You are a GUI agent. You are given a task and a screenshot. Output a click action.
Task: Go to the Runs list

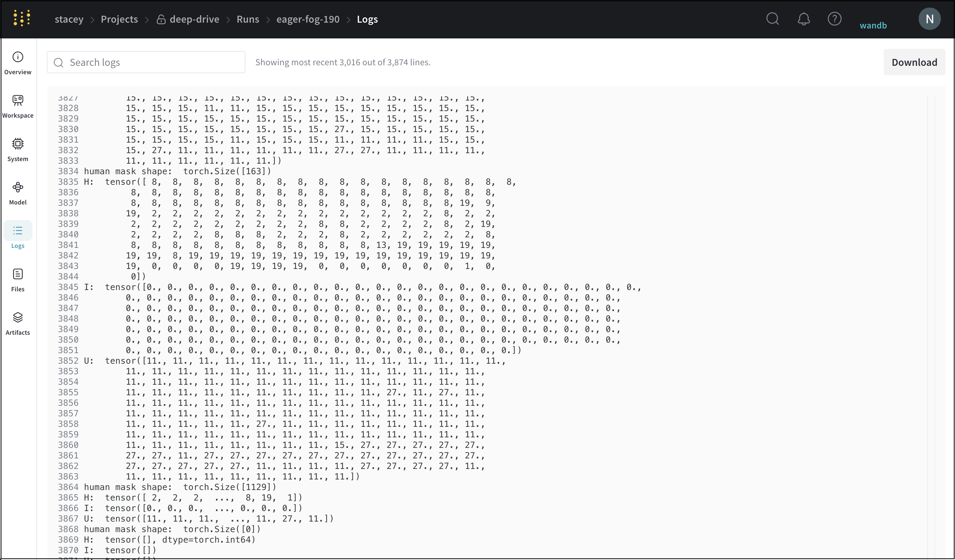click(247, 19)
